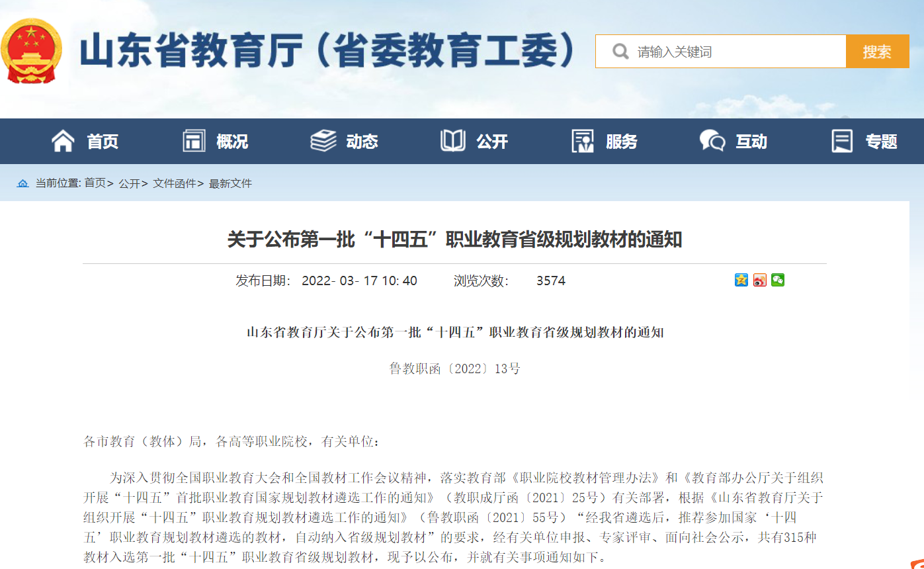Navigate to 文件函件 in breadcrumb
Image resolution: width=924 pixels, height=569 pixels.
point(175,183)
